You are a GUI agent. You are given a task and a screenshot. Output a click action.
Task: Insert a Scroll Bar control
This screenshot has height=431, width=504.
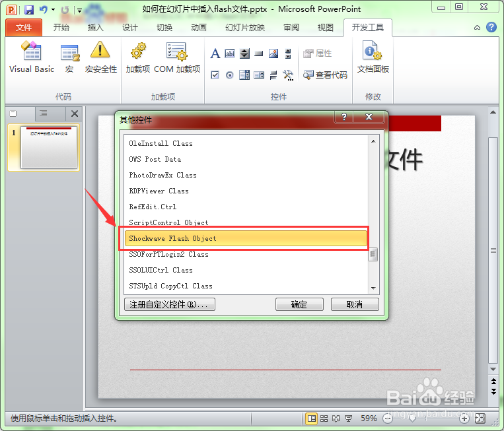click(288, 53)
